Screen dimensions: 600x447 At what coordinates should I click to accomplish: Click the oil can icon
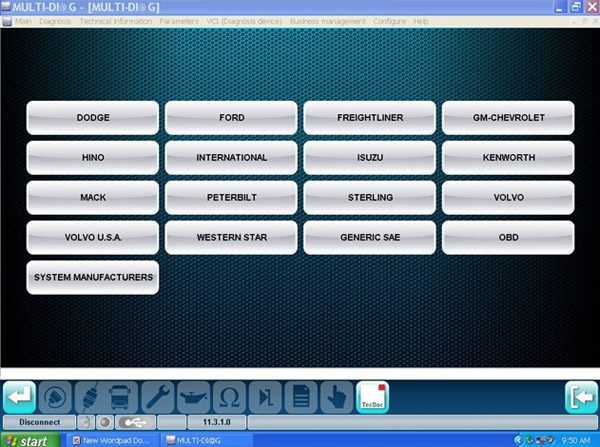(194, 397)
